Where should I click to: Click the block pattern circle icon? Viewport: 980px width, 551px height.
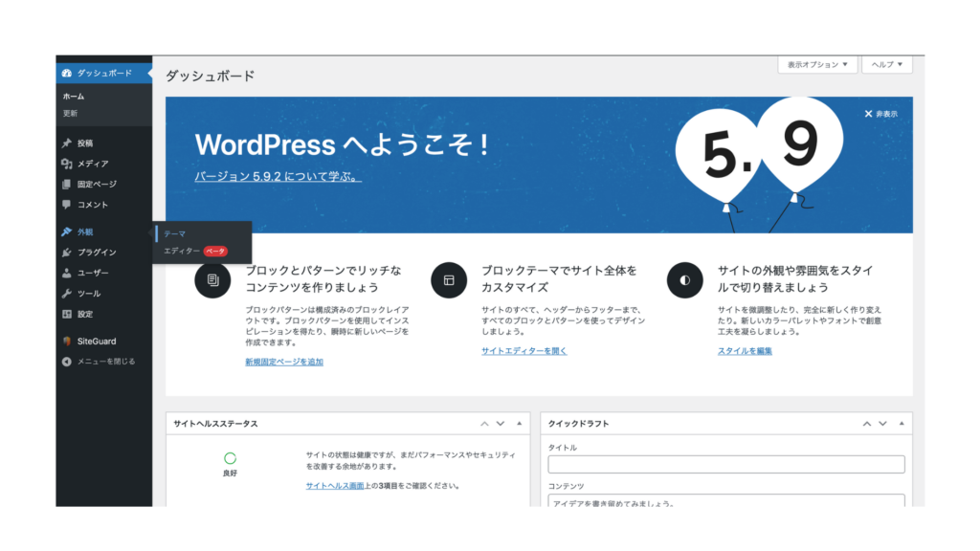point(212,280)
